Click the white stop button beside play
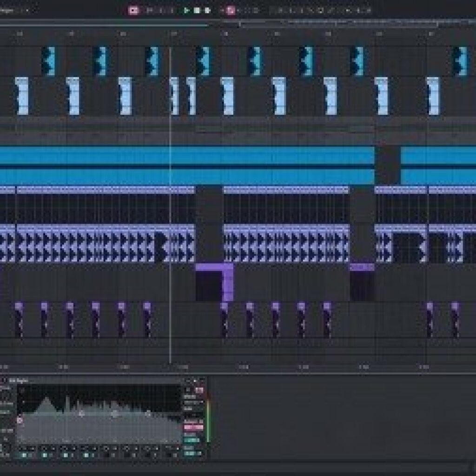The height and width of the screenshot is (476, 476). pyautogui.click(x=197, y=10)
